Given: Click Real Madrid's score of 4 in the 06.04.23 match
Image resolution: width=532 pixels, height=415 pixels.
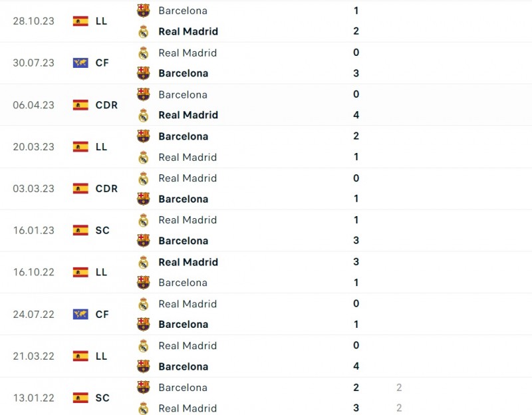Looking at the screenshot, I should coord(356,115).
